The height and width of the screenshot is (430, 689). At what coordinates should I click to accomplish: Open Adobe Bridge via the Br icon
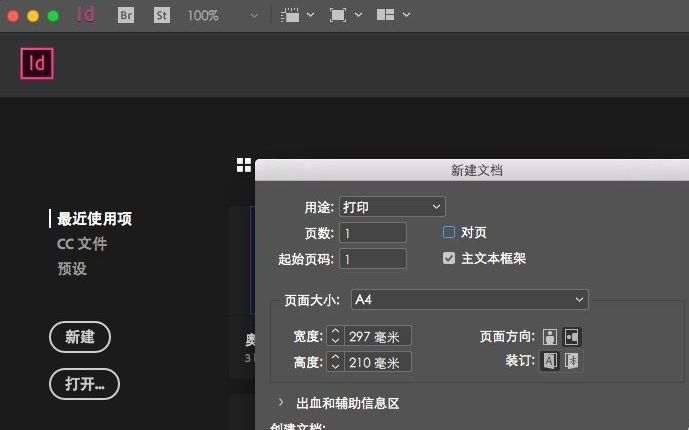(126, 16)
